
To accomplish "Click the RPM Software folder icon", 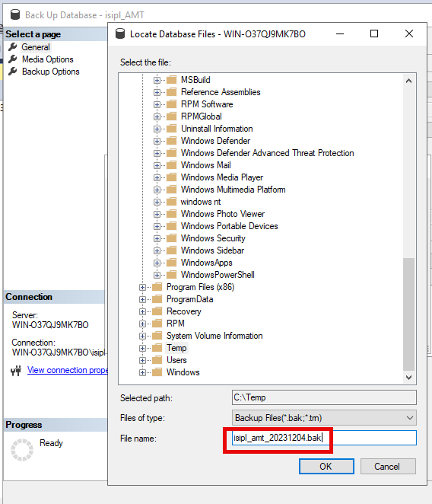I will (172, 104).
